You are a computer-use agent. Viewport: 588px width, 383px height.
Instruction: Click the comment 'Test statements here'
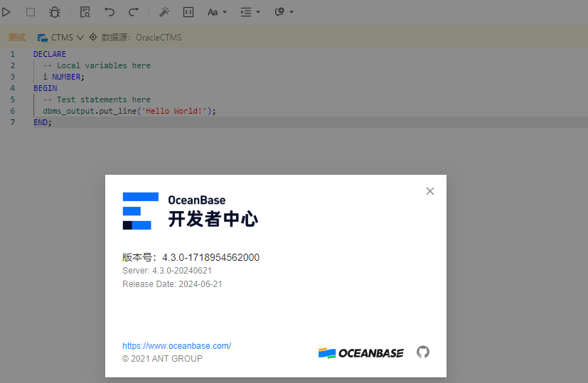tap(97, 99)
